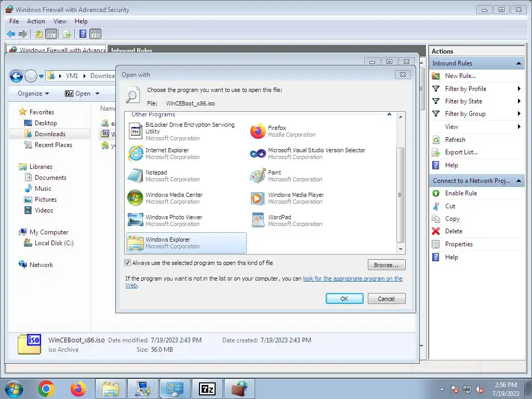The image size is (532, 399).
Task: Collapse the Other Programs group
Action: tap(389, 114)
